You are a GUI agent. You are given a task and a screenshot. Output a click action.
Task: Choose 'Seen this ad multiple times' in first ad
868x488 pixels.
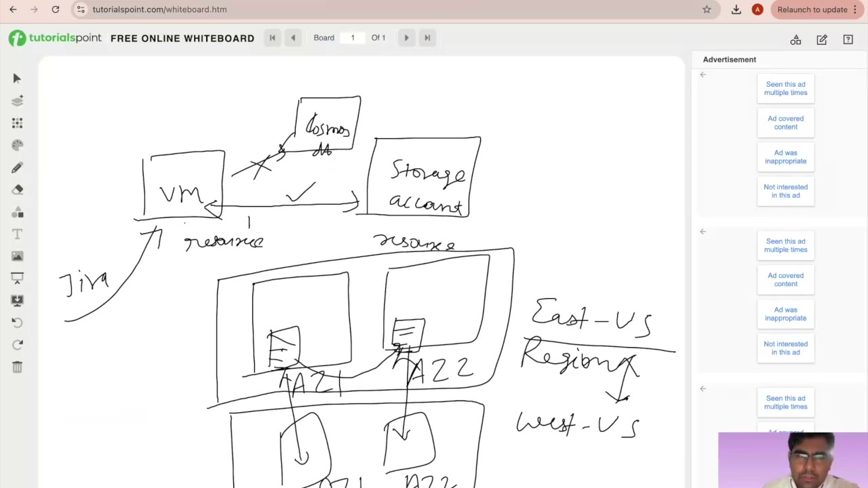point(785,89)
